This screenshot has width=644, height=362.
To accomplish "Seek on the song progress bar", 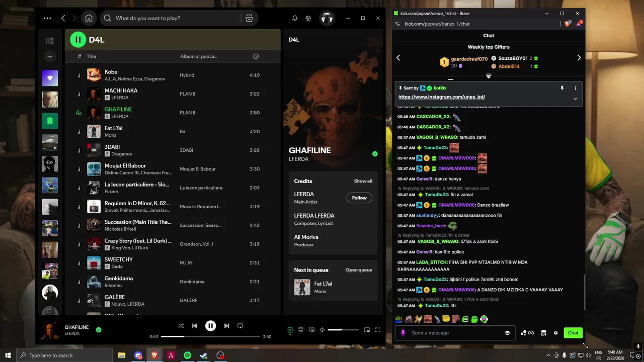I will [210, 336].
